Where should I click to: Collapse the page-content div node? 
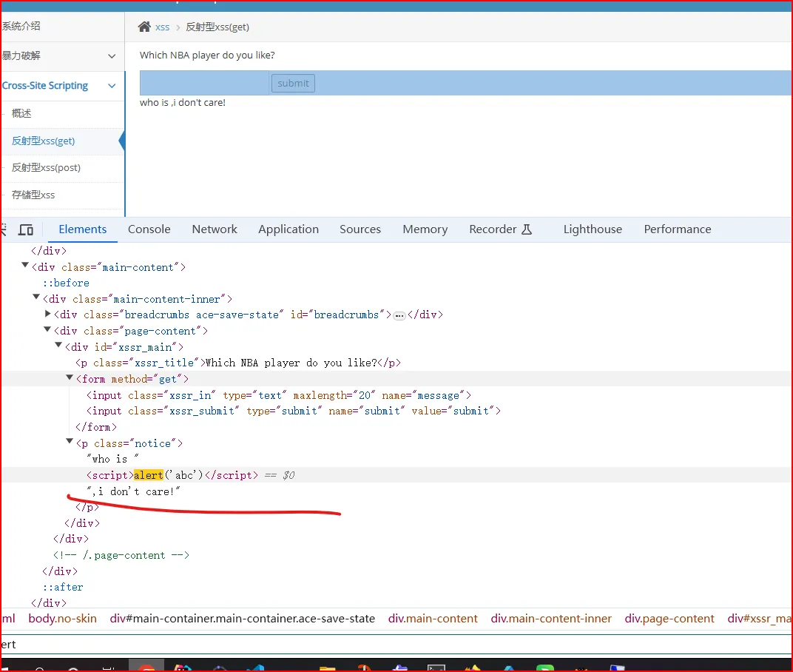pyautogui.click(x=47, y=329)
